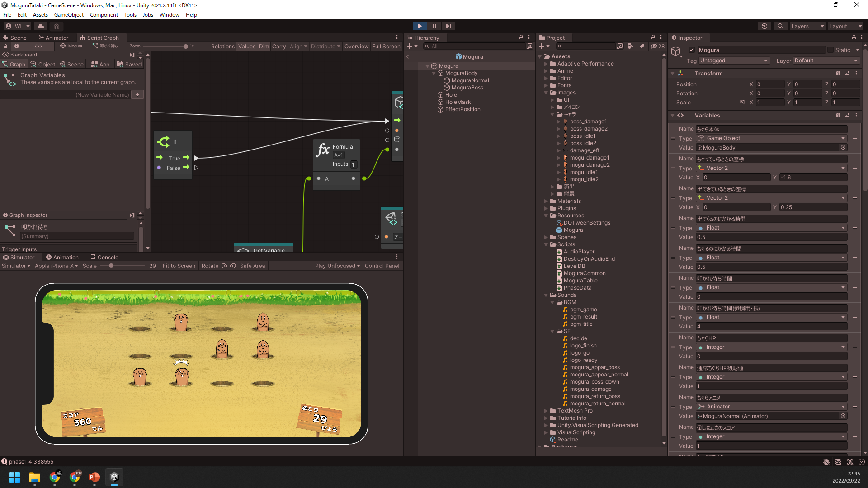The width and height of the screenshot is (868, 488).
Task: Click the Pause button in toolbar
Action: [434, 26]
